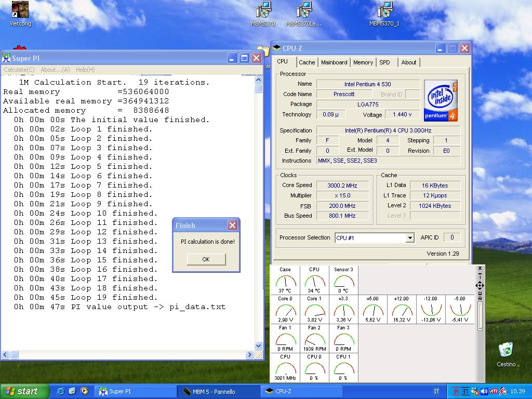Image resolution: width=532 pixels, height=399 pixels.
Task: Switch to the Cache tab in CPU-Z
Action: tap(307, 62)
